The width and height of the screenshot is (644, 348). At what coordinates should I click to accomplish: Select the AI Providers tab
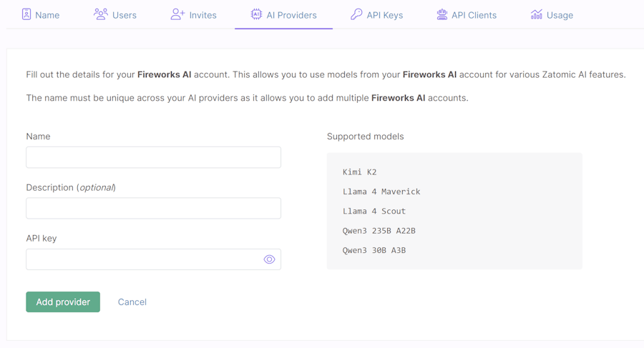click(x=284, y=15)
